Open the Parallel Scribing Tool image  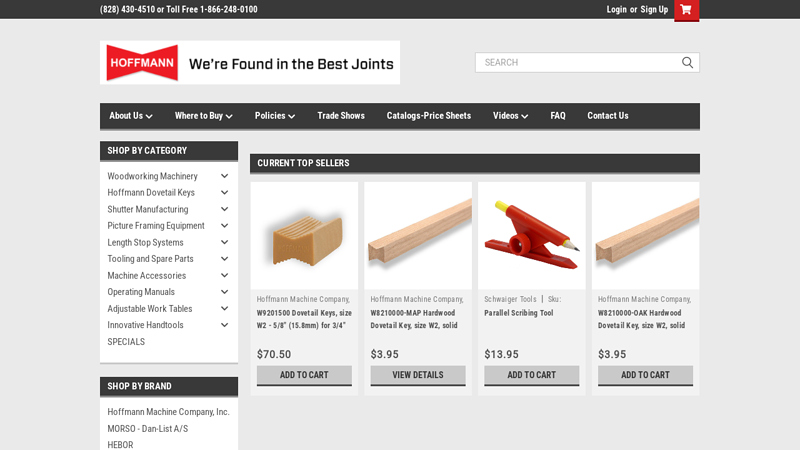531,236
